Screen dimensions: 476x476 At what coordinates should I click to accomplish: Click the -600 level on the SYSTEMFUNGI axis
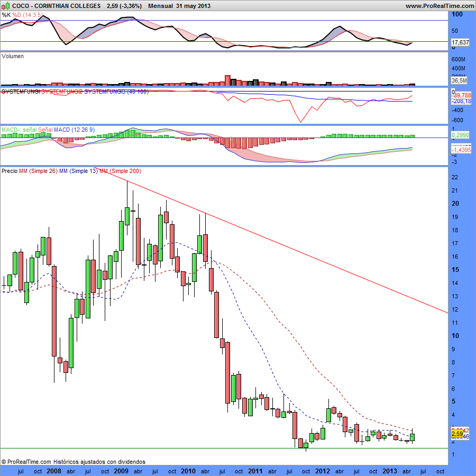coord(457,120)
